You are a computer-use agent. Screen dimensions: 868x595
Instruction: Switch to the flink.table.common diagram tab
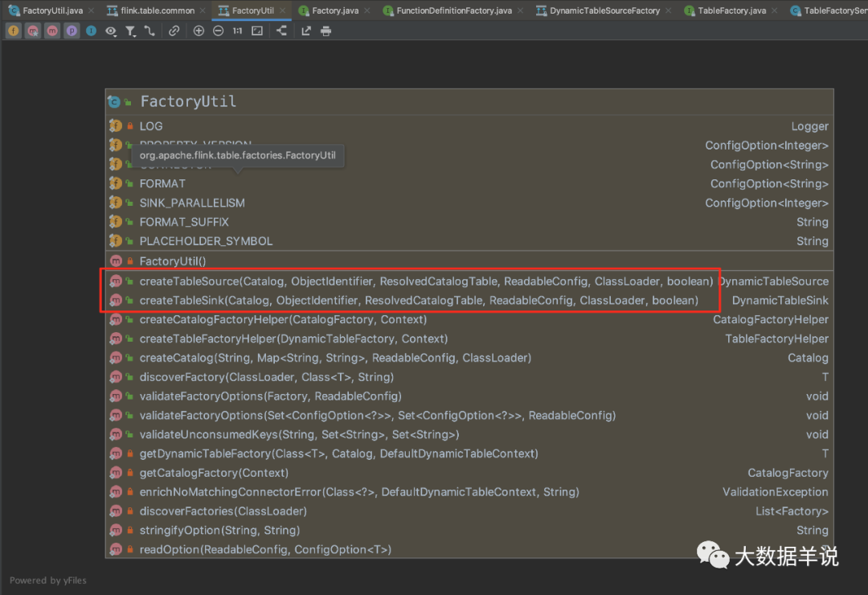(158, 10)
